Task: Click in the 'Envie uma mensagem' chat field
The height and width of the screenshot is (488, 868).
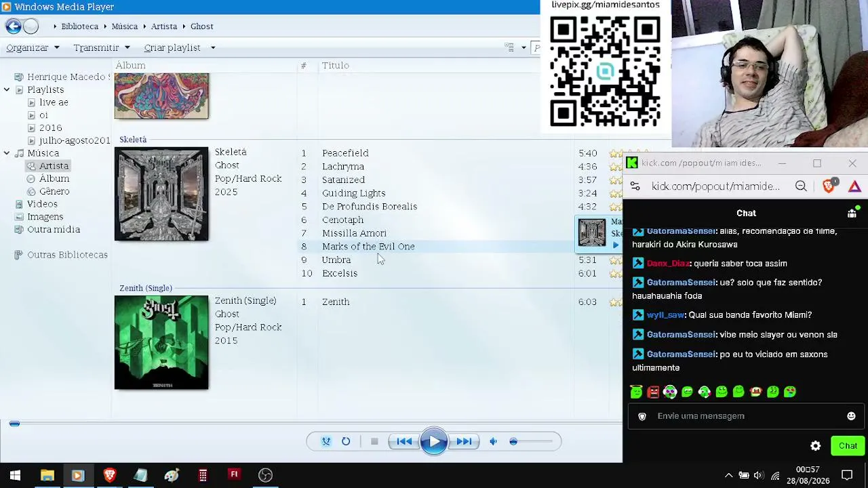Action: click(745, 416)
